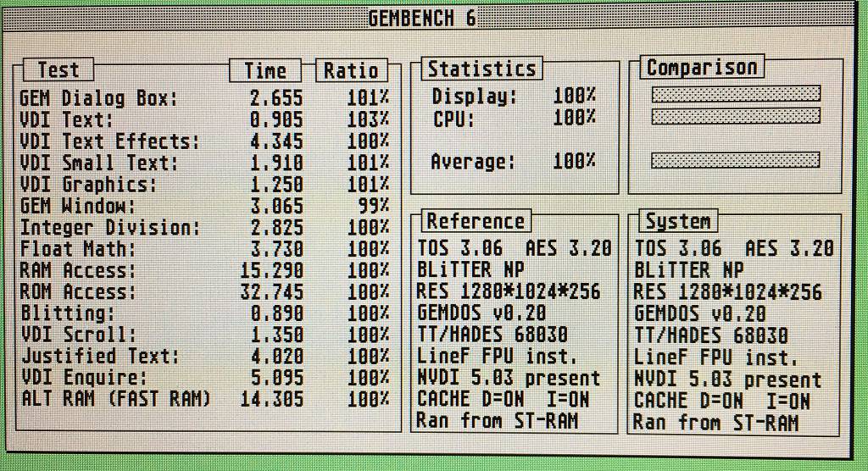Select the Float Math test label
868x471 pixels.
(x=77, y=250)
